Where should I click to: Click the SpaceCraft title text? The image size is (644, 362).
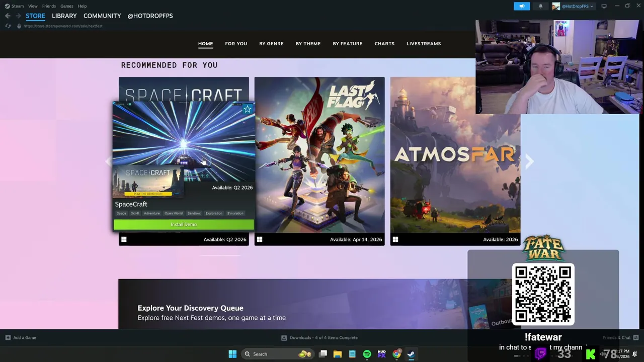tap(131, 204)
